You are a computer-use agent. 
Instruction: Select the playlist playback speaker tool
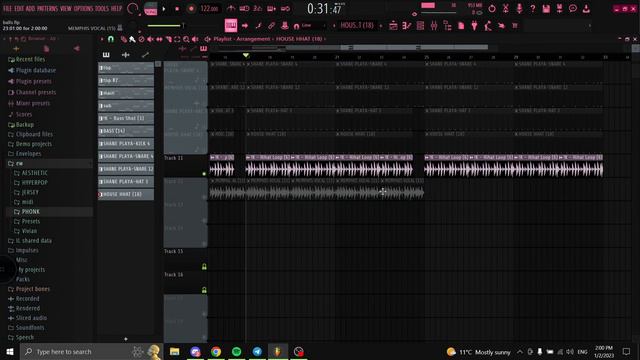click(195, 39)
